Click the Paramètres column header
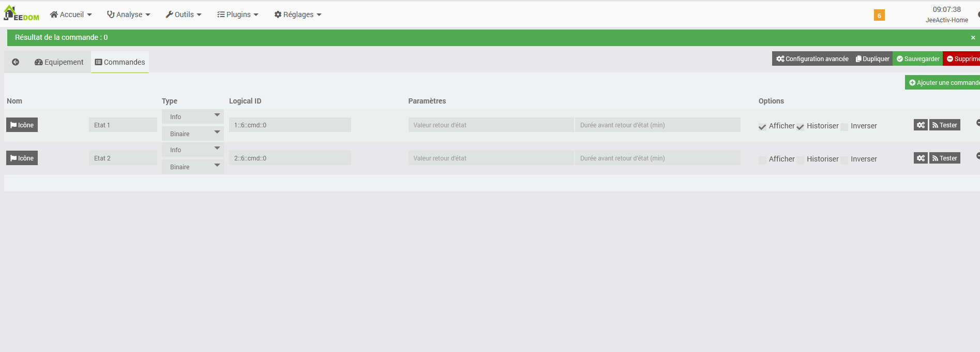980x352 pixels. click(x=427, y=101)
